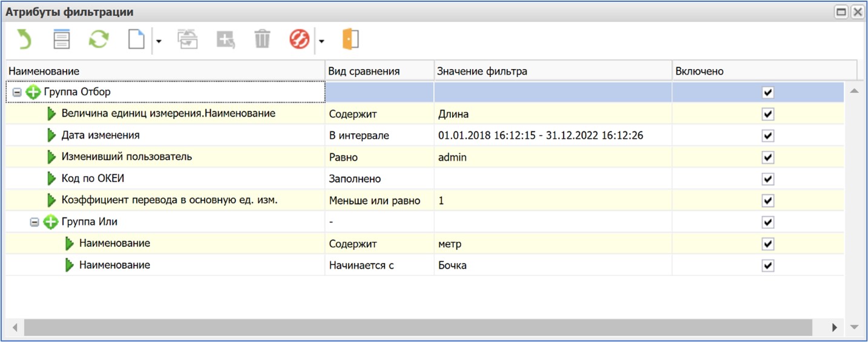Click the green undo arrow icon
The image size is (868, 342).
[x=24, y=40]
